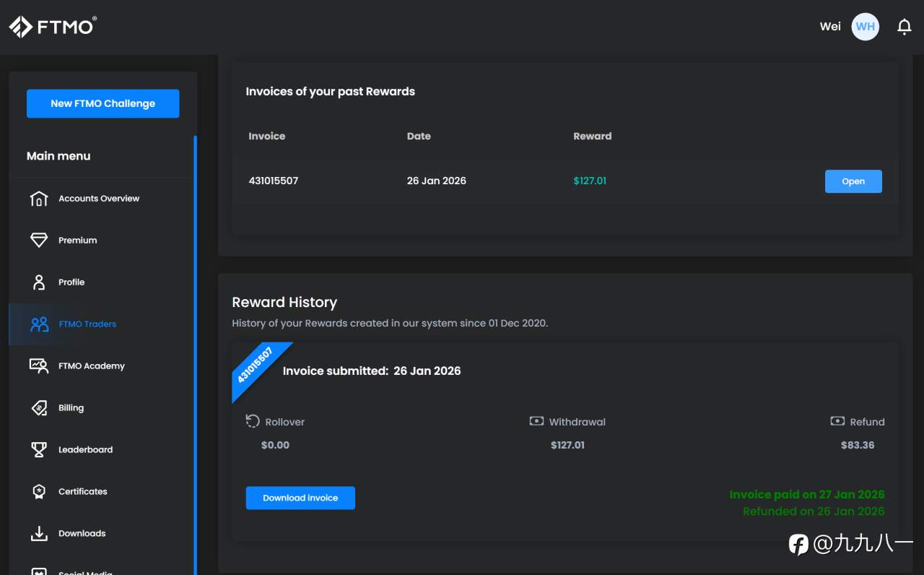This screenshot has height=575, width=924.
Task: Click the Accounts Overview house icon
Action: 39,199
